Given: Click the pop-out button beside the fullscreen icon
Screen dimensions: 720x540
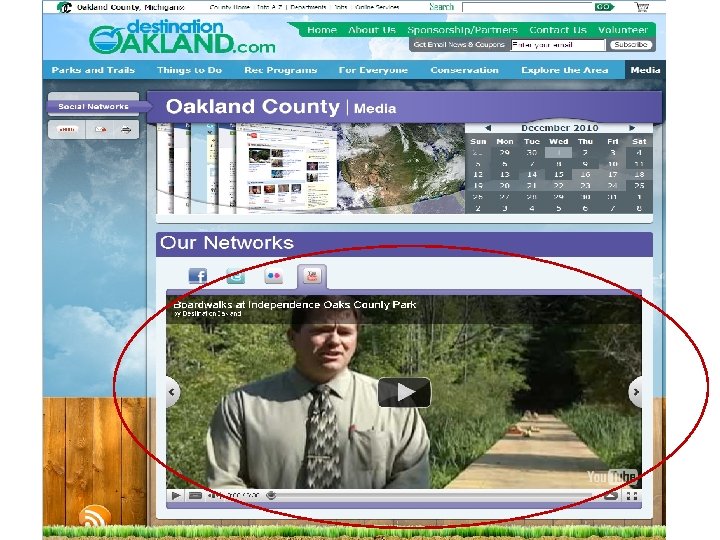Looking at the screenshot, I should pos(611,496).
